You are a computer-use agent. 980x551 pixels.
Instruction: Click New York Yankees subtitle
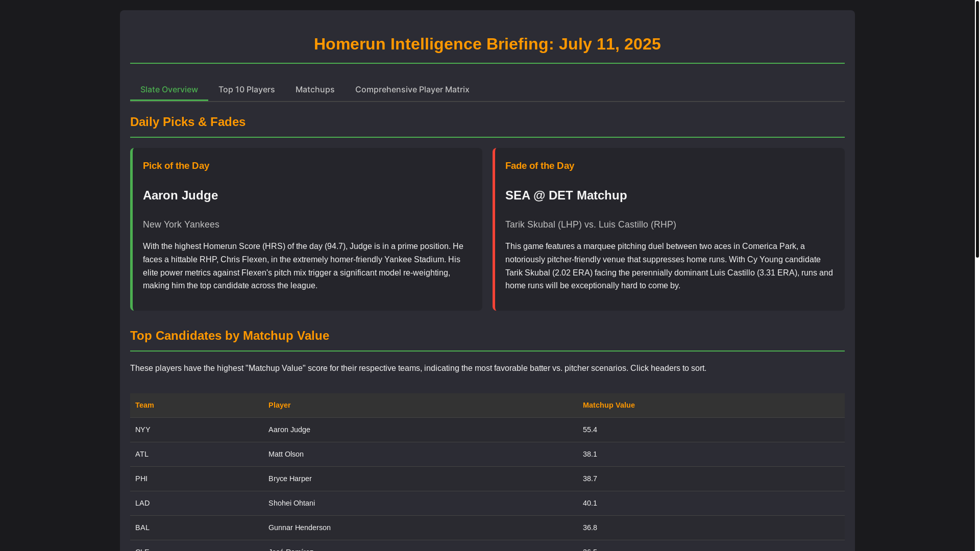tap(181, 224)
